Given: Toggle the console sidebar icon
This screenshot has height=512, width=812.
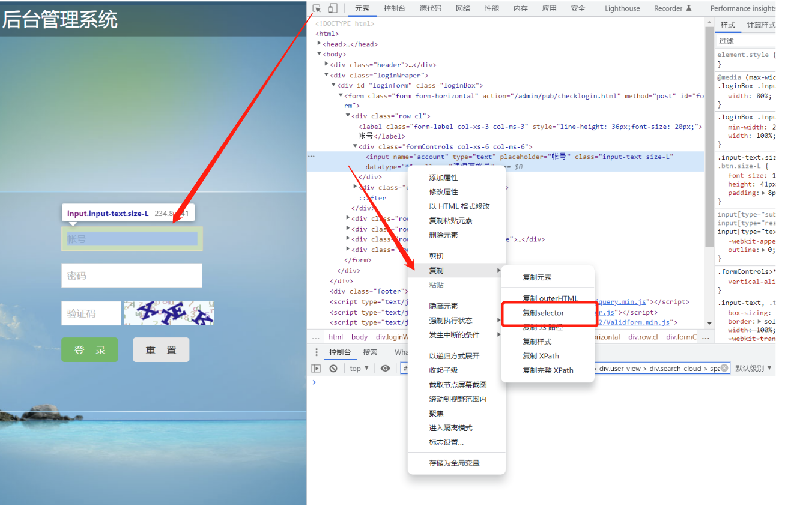Looking at the screenshot, I should click(x=316, y=369).
